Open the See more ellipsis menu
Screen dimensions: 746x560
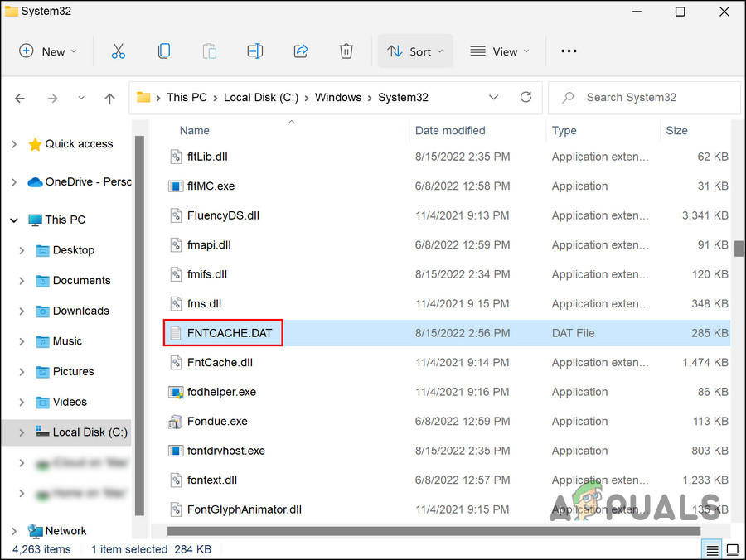(x=569, y=51)
